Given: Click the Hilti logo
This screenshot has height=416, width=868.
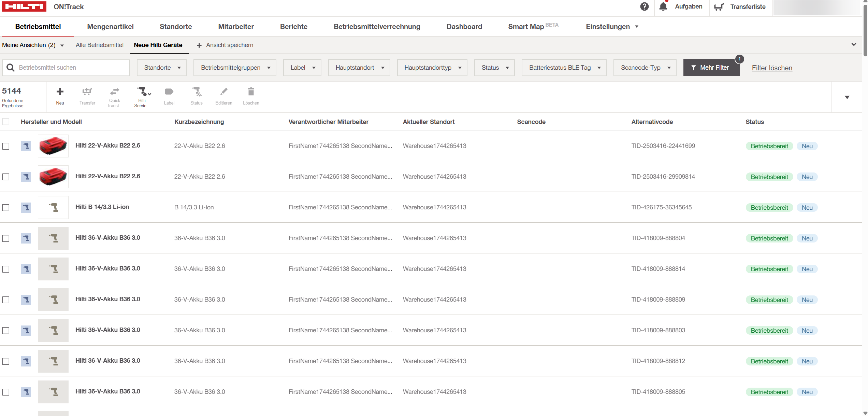Looking at the screenshot, I should point(24,6).
